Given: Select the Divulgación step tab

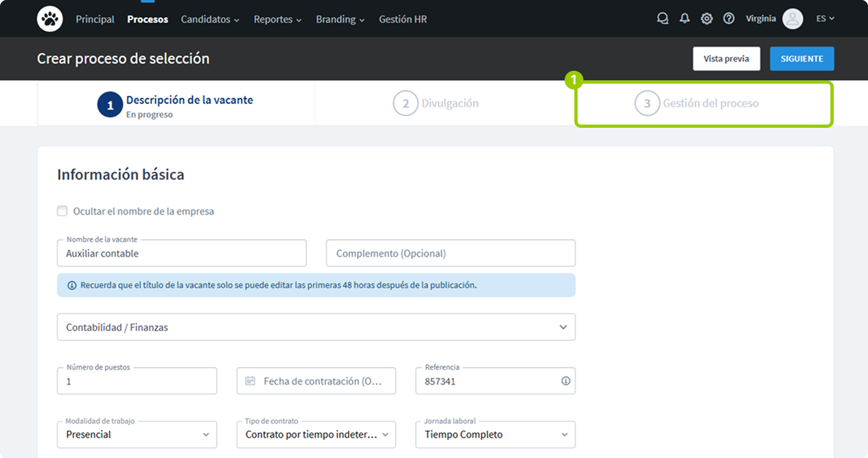Looking at the screenshot, I should click(436, 103).
